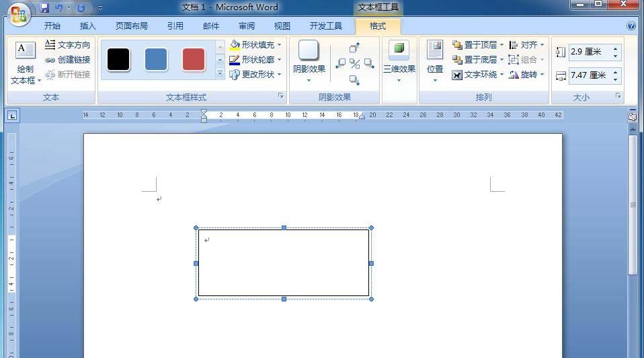Switch to the 插入 tab

(x=87, y=26)
